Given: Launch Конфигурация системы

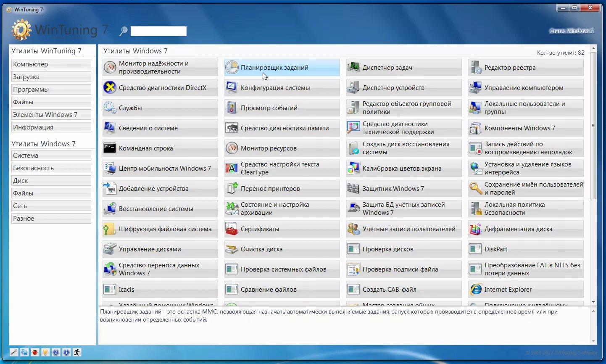Looking at the screenshot, I should coord(282,87).
